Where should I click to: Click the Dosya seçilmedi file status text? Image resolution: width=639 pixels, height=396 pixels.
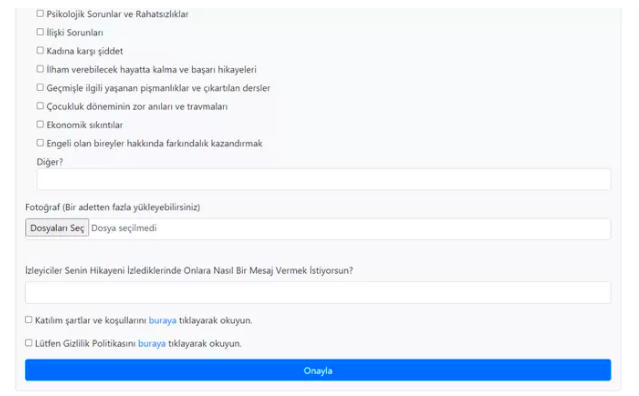124,228
